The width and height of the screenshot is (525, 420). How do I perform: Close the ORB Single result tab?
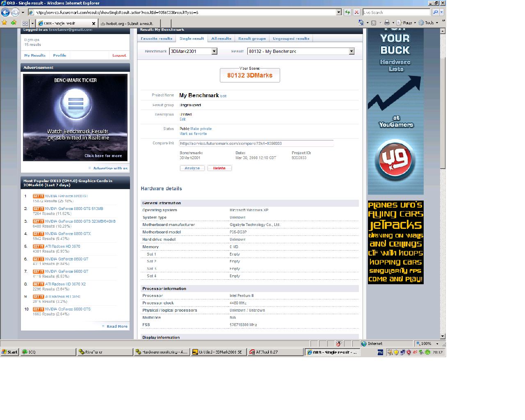[x=94, y=24]
